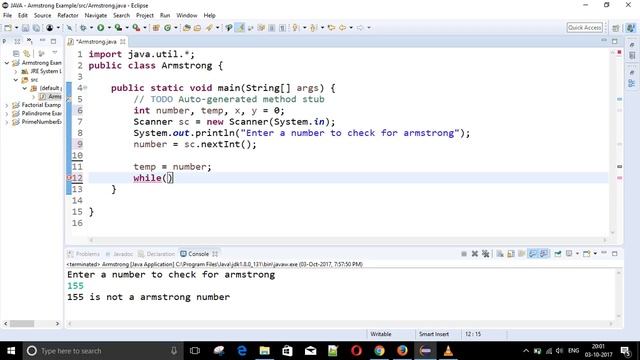Image resolution: width=640 pixels, height=360 pixels.
Task: Toggle Scroll Lock in Console toolbar
Action: coord(511,254)
